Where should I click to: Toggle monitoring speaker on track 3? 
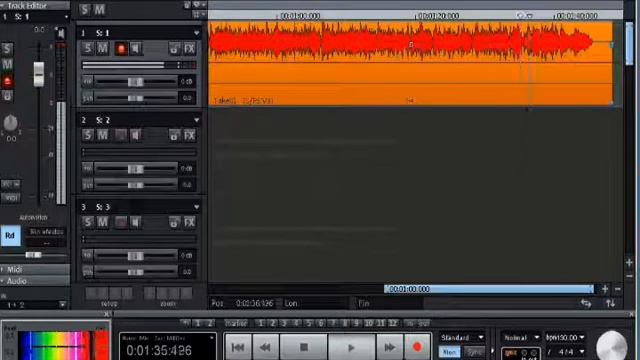click(136, 222)
